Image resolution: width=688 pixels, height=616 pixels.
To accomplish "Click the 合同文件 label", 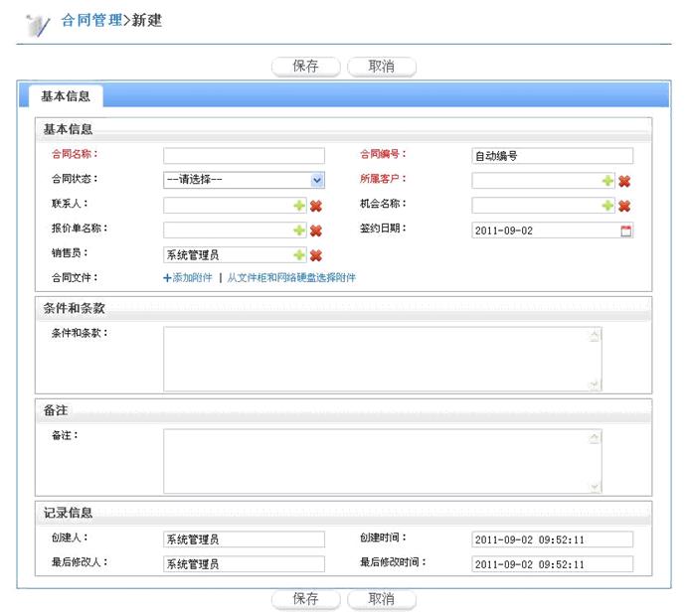I will [x=75, y=277].
